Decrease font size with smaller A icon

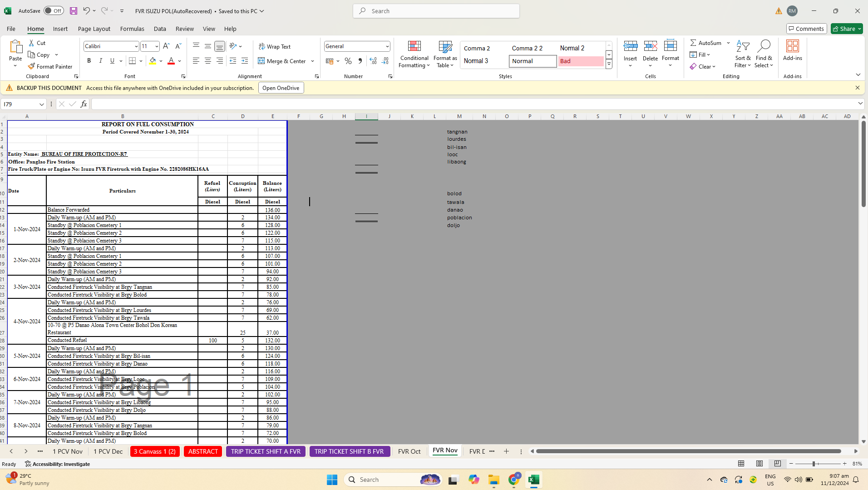click(x=178, y=46)
